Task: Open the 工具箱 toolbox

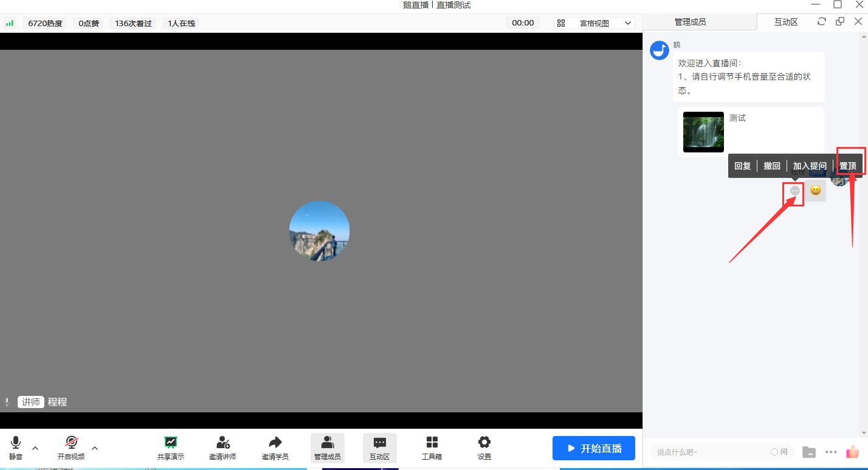Action: coord(432,448)
